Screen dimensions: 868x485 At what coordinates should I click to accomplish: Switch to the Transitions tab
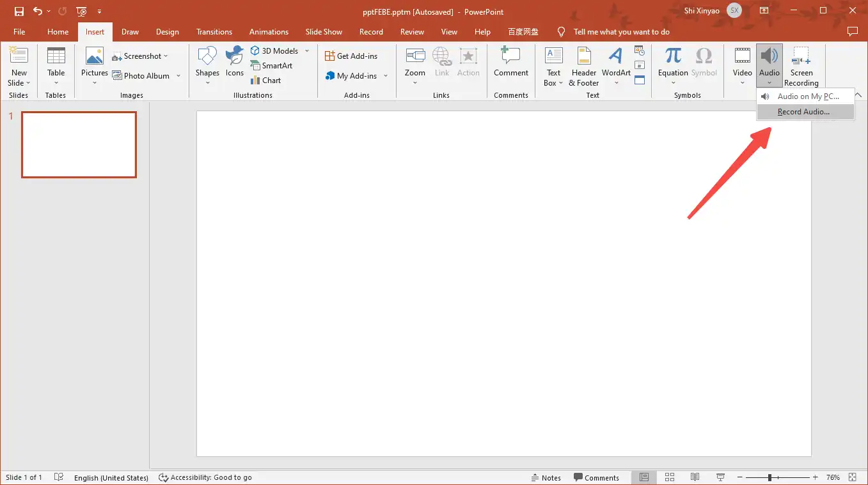pos(214,32)
